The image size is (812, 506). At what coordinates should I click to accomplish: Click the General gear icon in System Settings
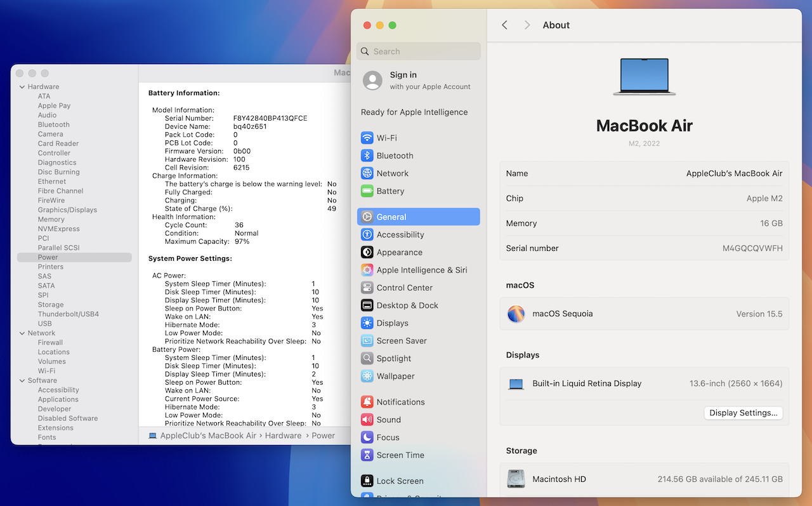[x=367, y=216]
